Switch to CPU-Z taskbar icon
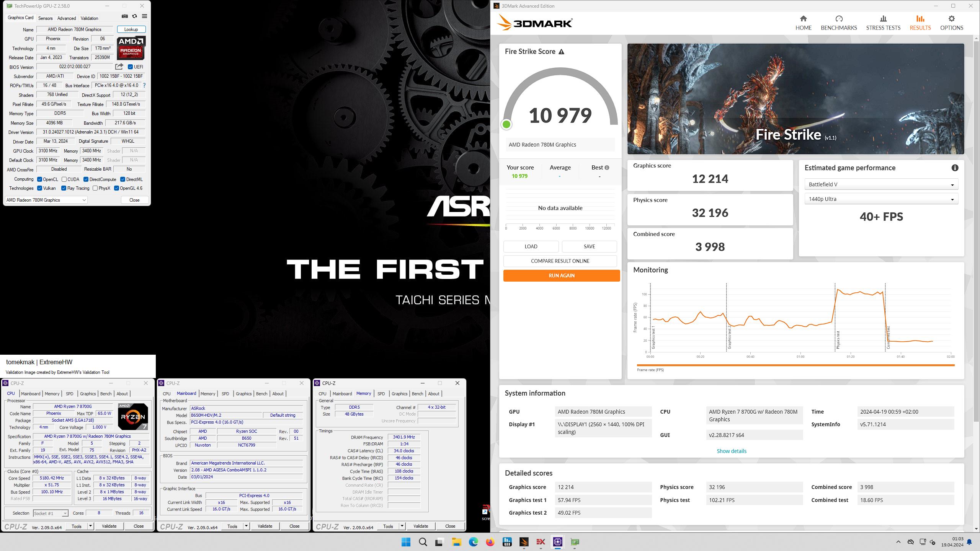 557,542
